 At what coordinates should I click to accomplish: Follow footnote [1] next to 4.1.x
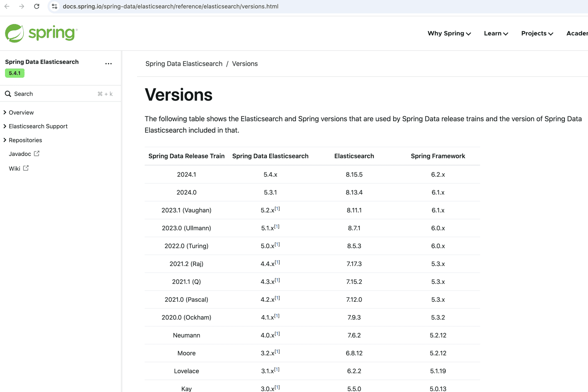point(277,316)
